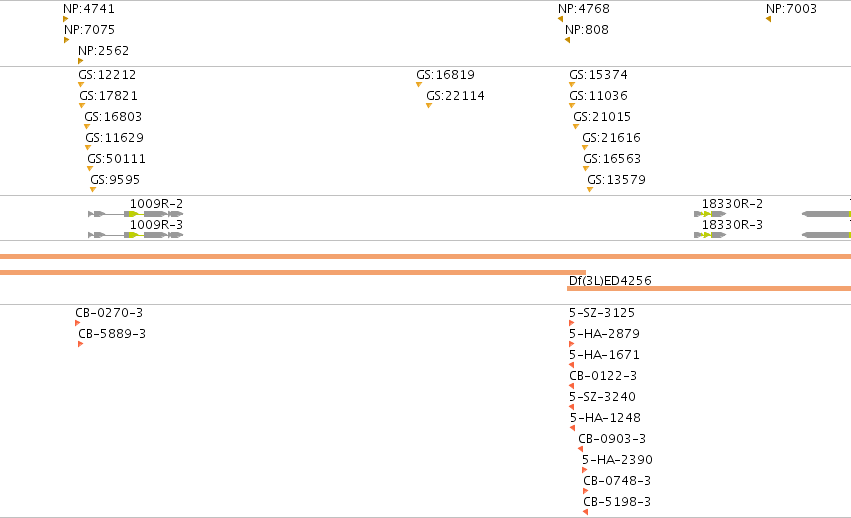This screenshot has width=851, height=518.
Task: Select the CB-5198-3 red marker
Action: 585,512
